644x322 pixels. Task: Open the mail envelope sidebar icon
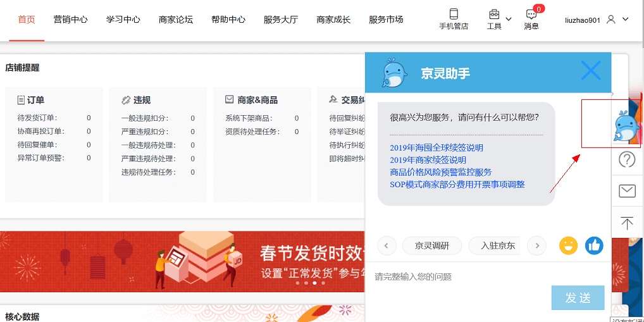click(x=627, y=191)
